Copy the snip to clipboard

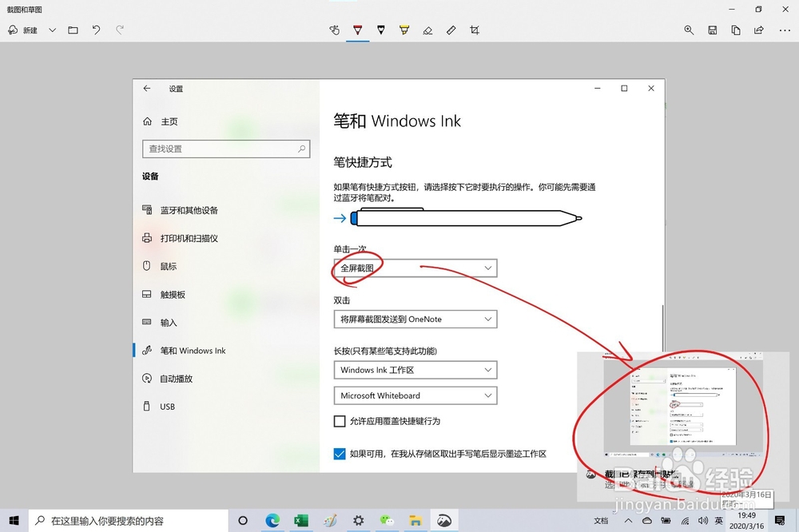[736, 30]
